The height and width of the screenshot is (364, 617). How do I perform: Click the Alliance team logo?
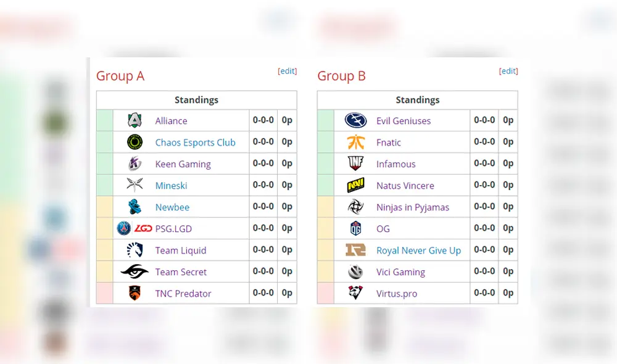tap(134, 120)
